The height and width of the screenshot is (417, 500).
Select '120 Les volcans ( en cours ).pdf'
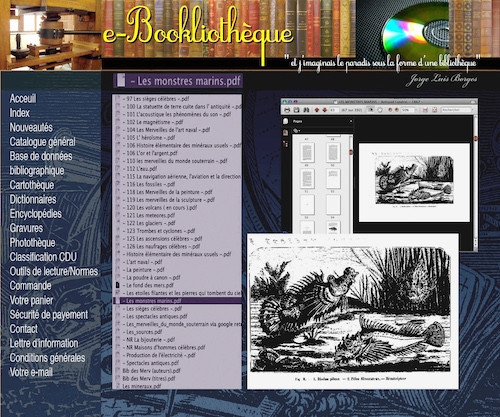(x=177, y=207)
